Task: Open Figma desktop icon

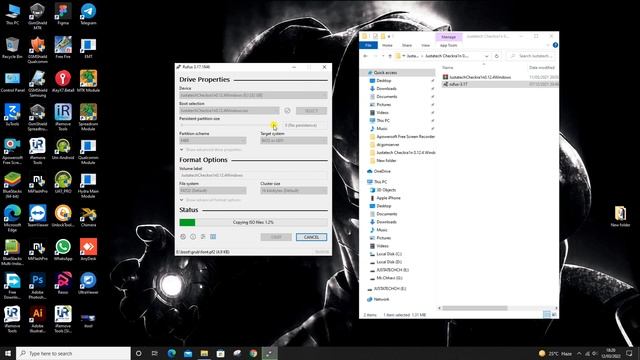Action: [63, 14]
